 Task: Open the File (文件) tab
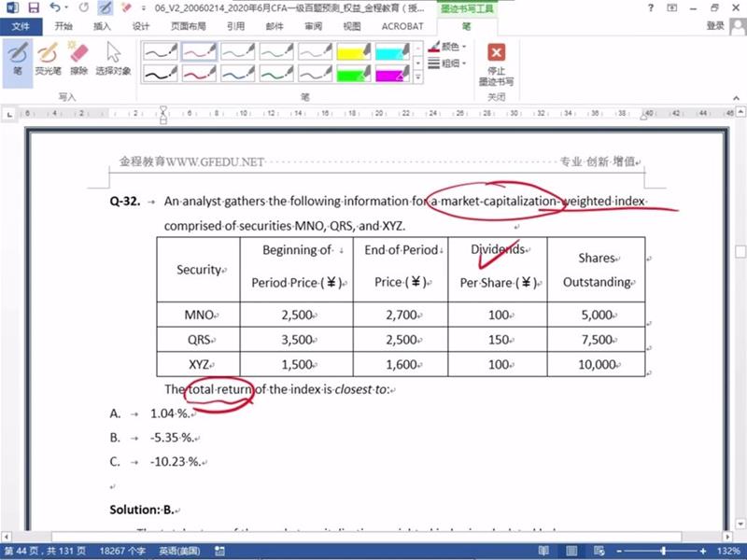point(21,26)
